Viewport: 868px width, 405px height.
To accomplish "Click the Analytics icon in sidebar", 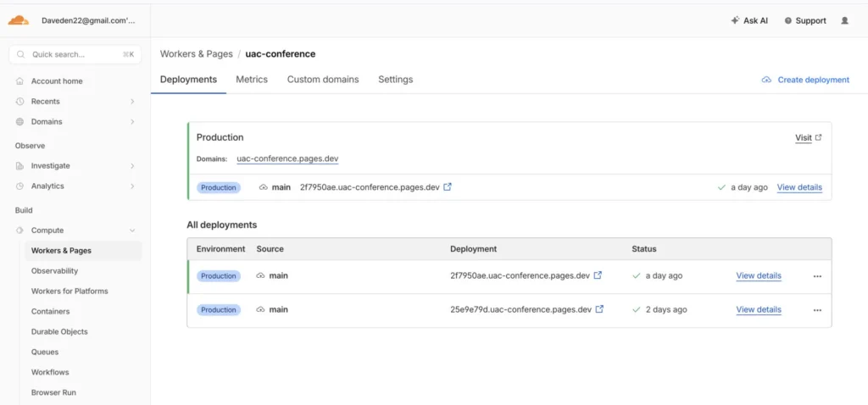I will coord(20,186).
